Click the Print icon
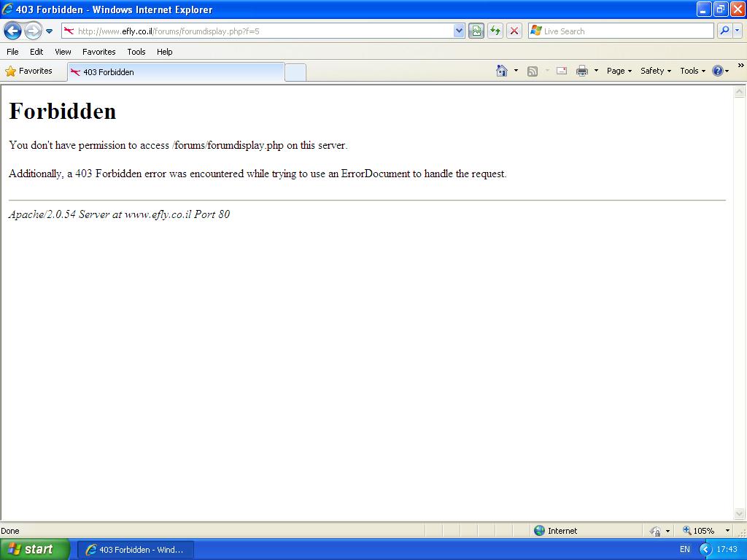This screenshot has width=747, height=560. point(582,71)
